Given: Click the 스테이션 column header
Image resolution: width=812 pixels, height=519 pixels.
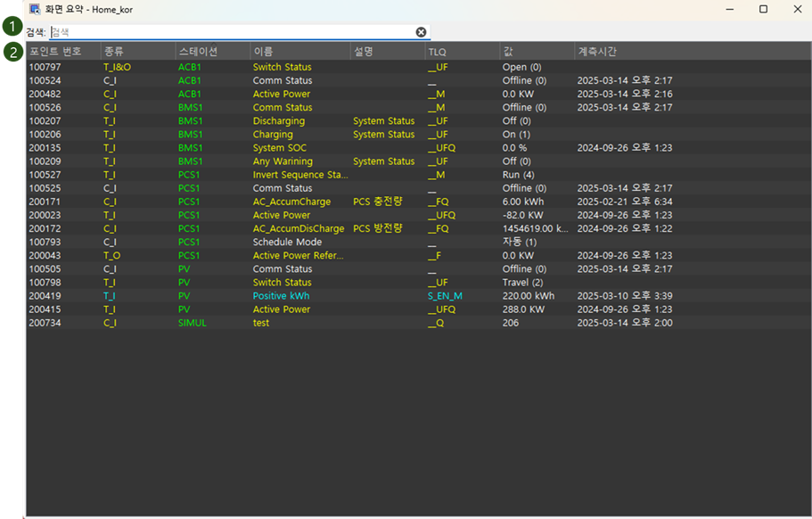Looking at the screenshot, I should (198, 52).
